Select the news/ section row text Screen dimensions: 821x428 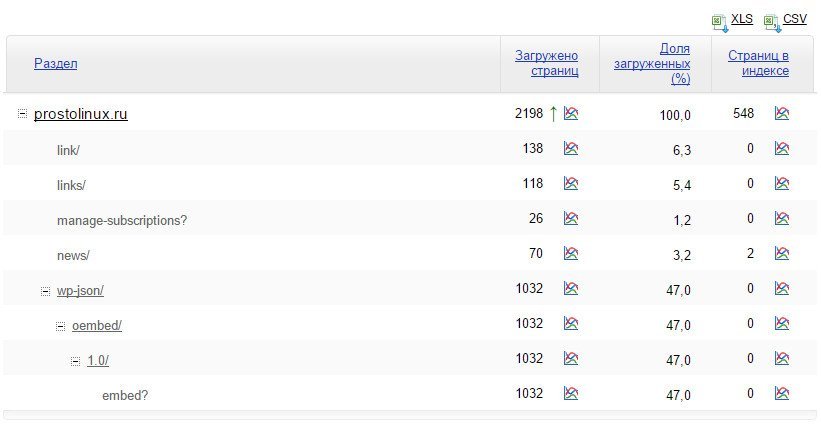(73, 256)
